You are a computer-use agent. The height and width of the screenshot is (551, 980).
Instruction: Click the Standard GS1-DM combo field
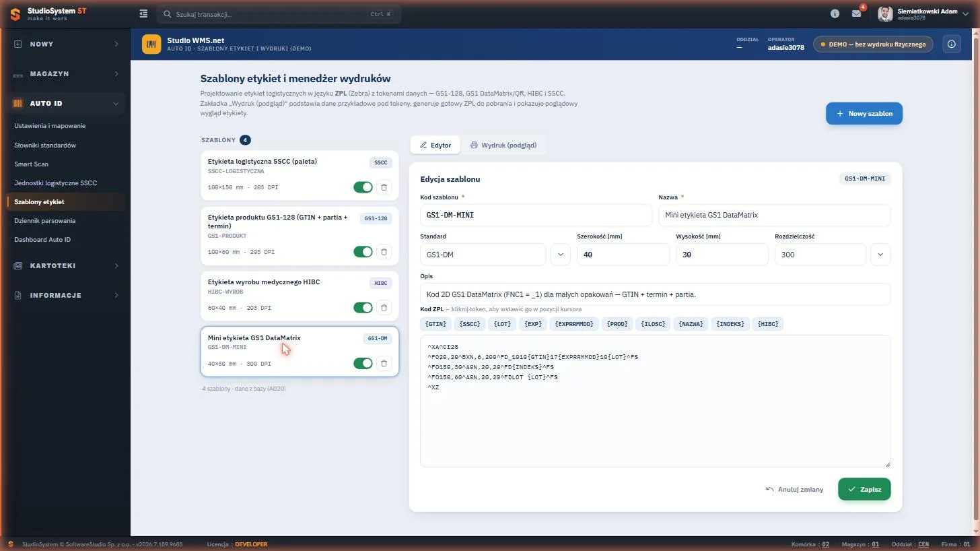point(483,255)
